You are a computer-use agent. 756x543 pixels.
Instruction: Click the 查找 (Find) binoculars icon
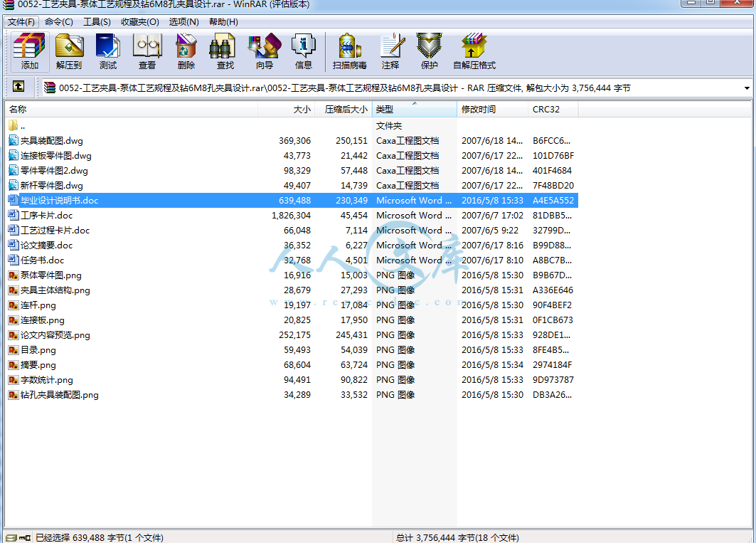coord(225,51)
